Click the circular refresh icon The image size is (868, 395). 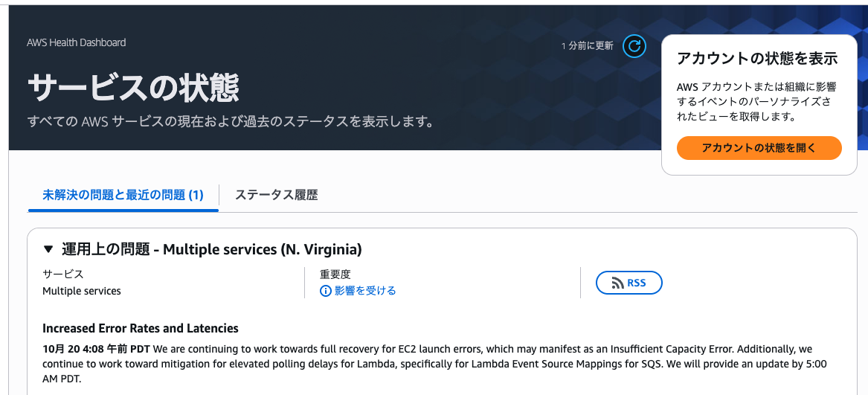click(x=634, y=46)
